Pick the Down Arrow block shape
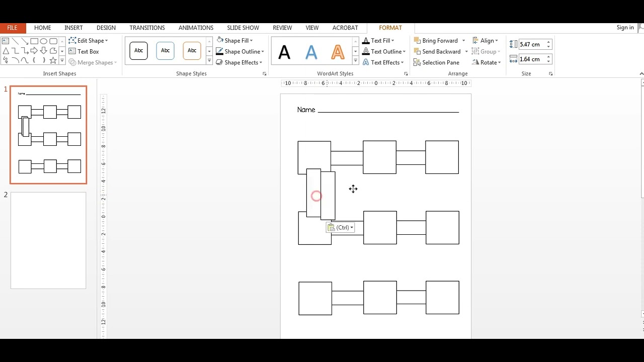This screenshot has width=644, height=362. (44, 51)
